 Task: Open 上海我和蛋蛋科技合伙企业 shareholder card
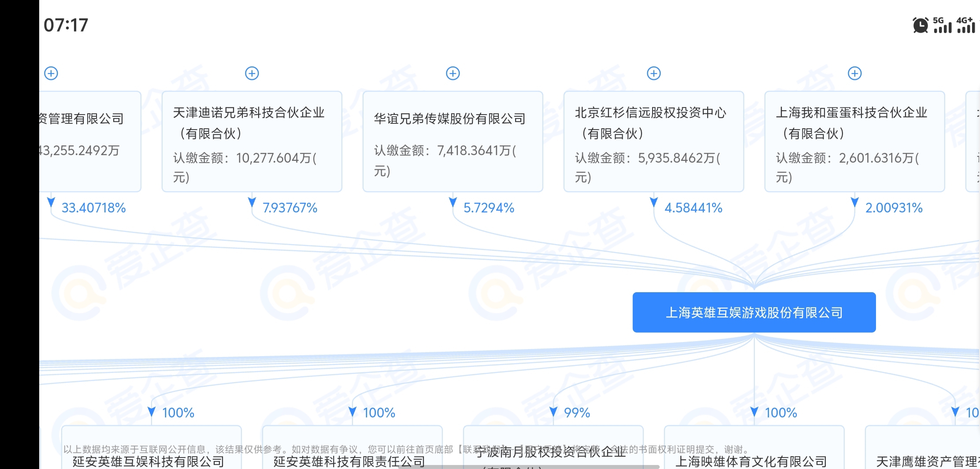[855, 141]
